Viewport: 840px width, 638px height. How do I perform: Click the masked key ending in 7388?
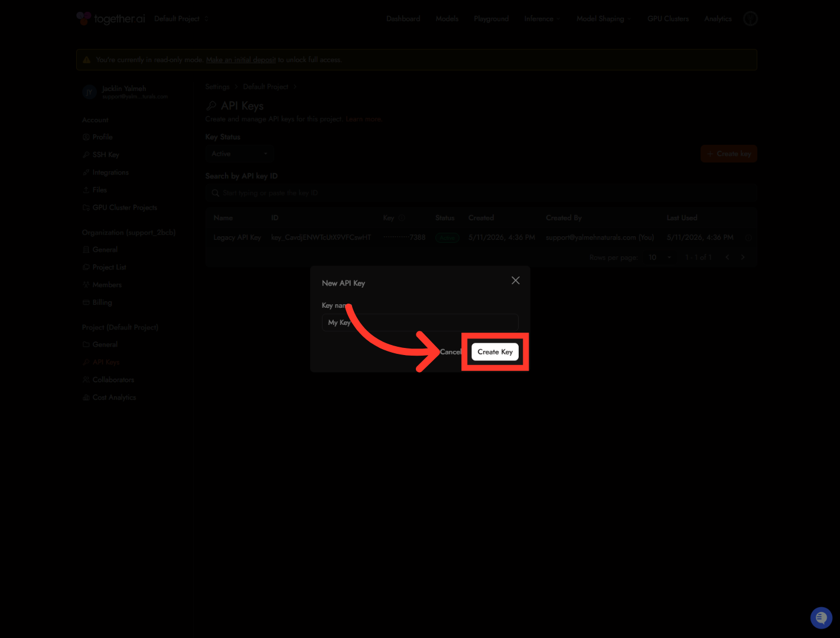coord(404,237)
